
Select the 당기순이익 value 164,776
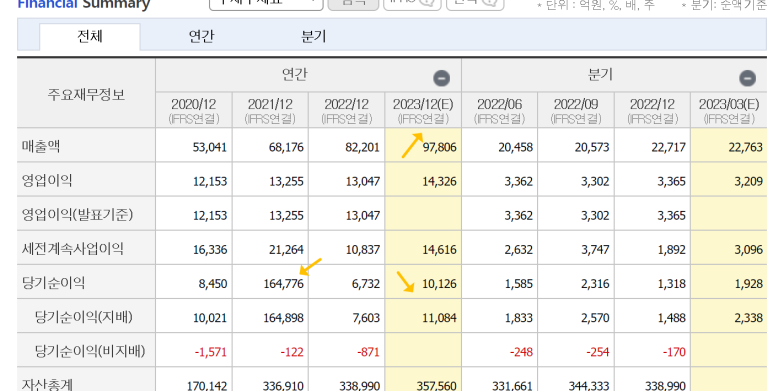(x=283, y=284)
